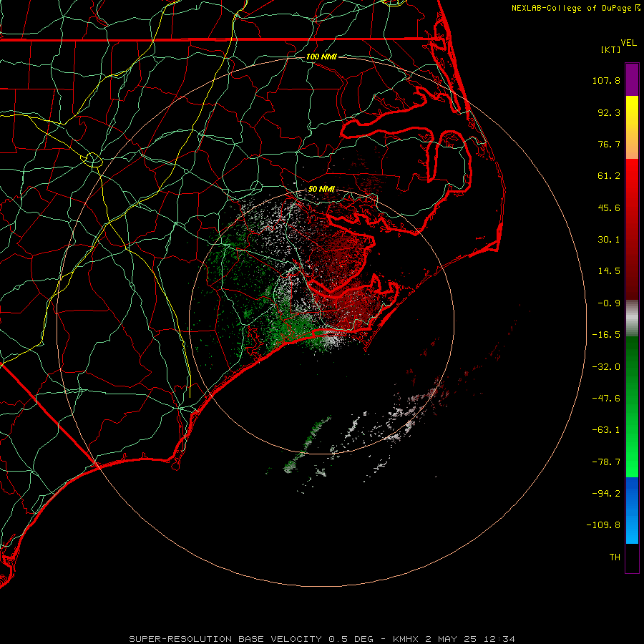Image resolution: width=644 pixels, height=644 pixels.
Task: Select the 76.7 velocity value
Action: click(x=609, y=144)
